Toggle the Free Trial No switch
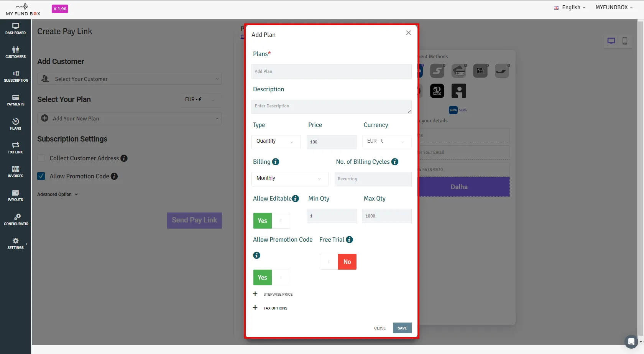 pyautogui.click(x=338, y=262)
